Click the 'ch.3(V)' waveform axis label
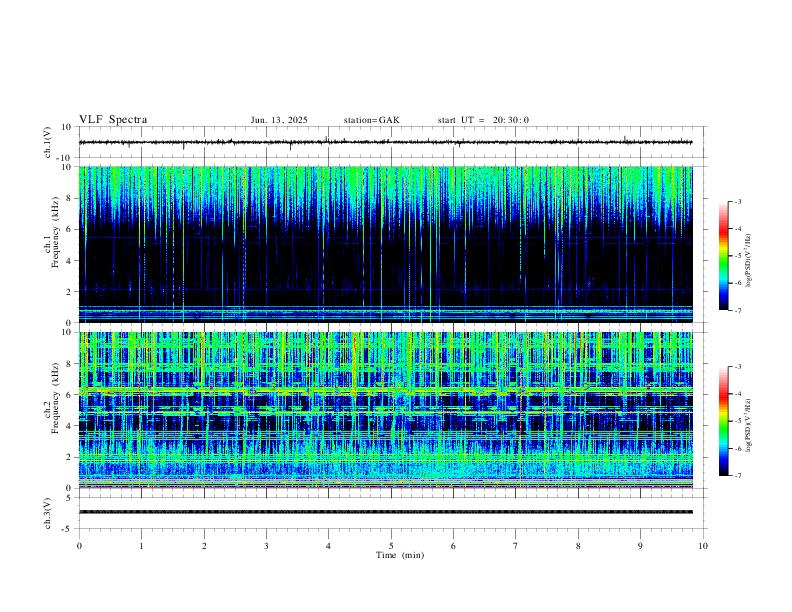This screenshot has width=792, height=612. click(48, 514)
